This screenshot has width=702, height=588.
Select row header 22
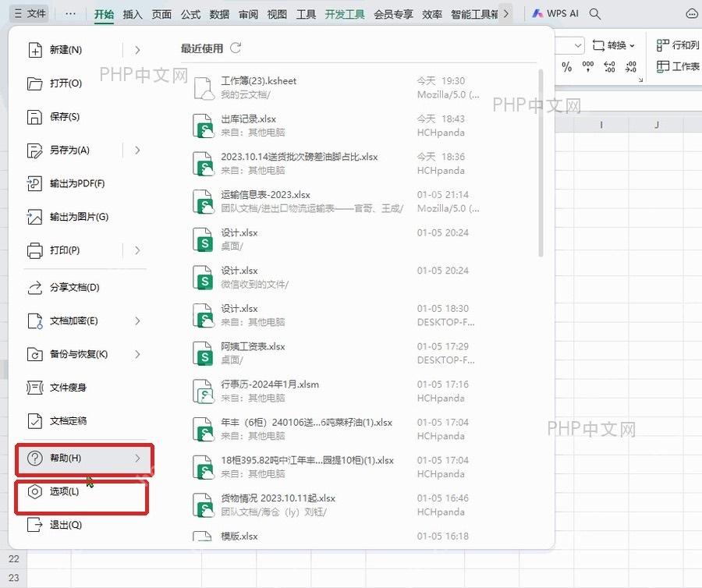point(13,559)
